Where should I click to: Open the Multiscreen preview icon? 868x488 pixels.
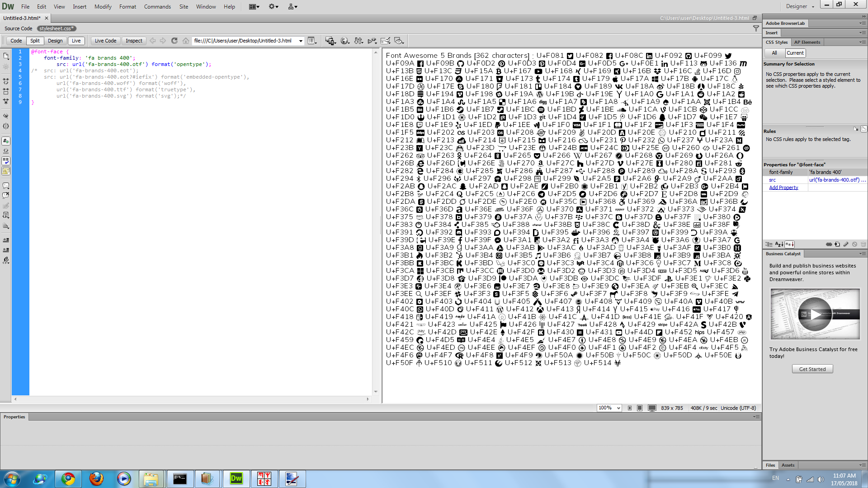pyautogui.click(x=330, y=41)
